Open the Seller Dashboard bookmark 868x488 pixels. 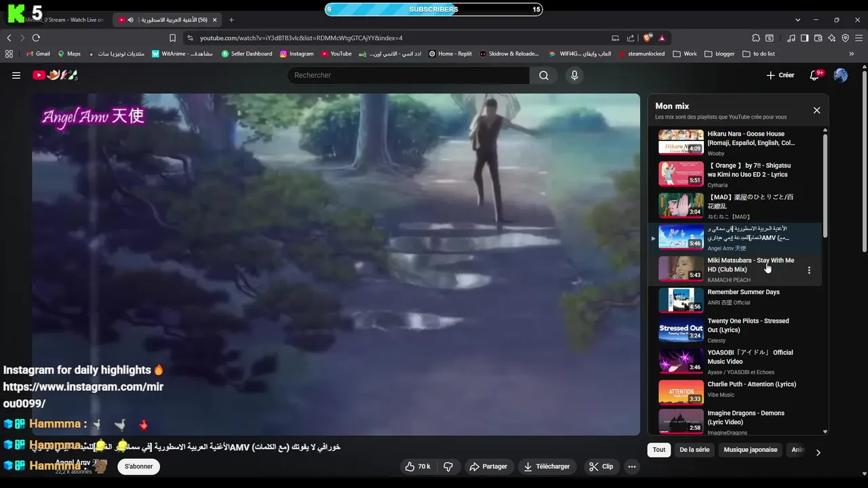tap(247, 54)
